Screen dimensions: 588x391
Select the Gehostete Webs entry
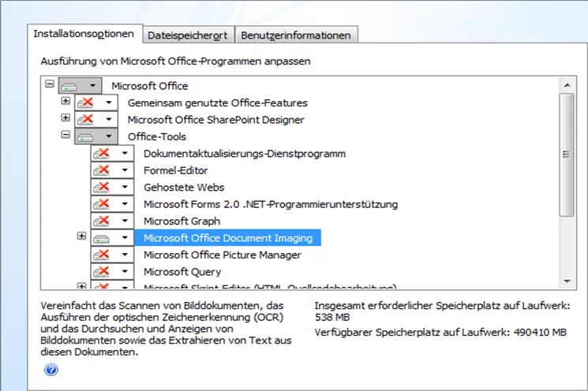point(184,187)
